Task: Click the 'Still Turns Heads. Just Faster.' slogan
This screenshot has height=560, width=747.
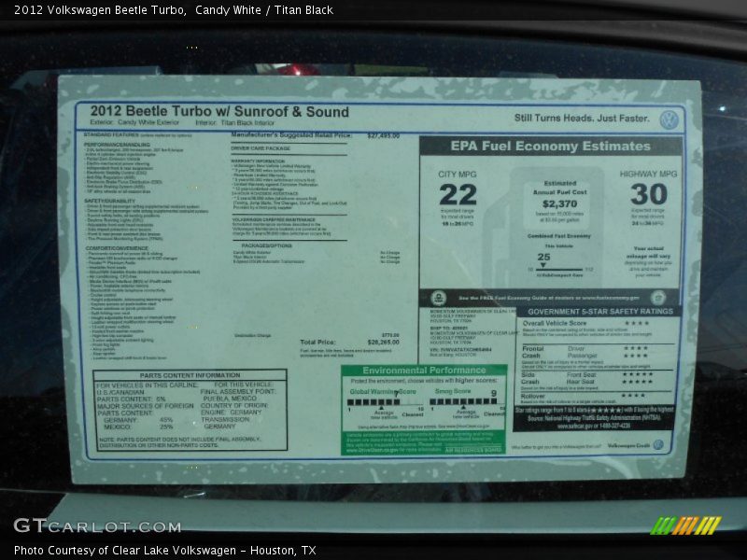Action: [582, 119]
